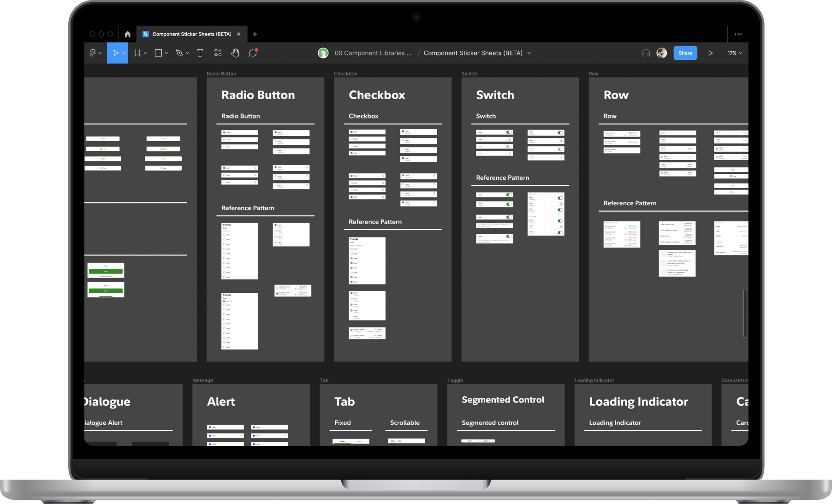Select the Pen tool
The width and height of the screenshot is (832, 504).
[179, 53]
